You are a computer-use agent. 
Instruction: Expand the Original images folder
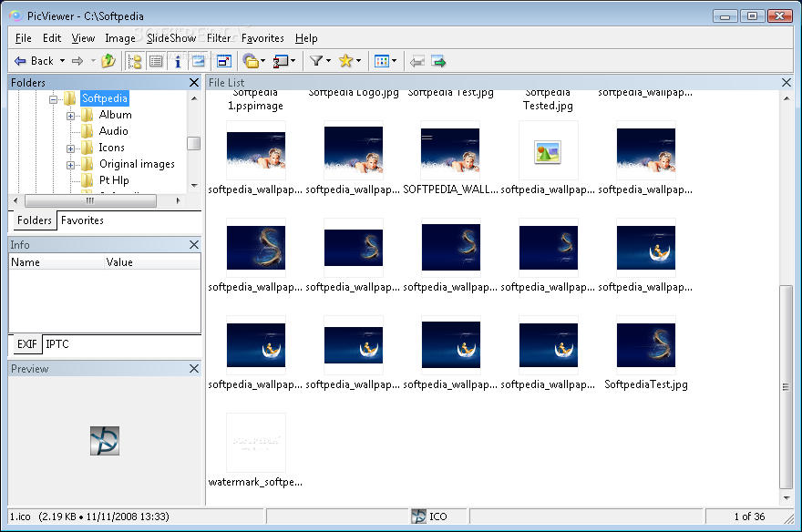point(70,165)
